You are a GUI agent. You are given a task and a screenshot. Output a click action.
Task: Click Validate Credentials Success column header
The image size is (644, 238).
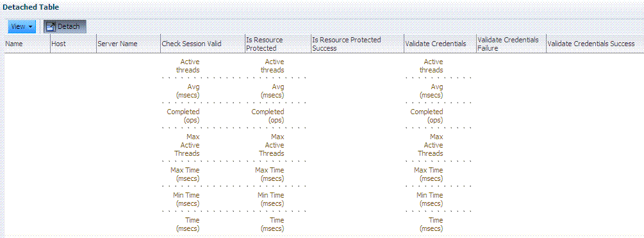[x=595, y=44]
